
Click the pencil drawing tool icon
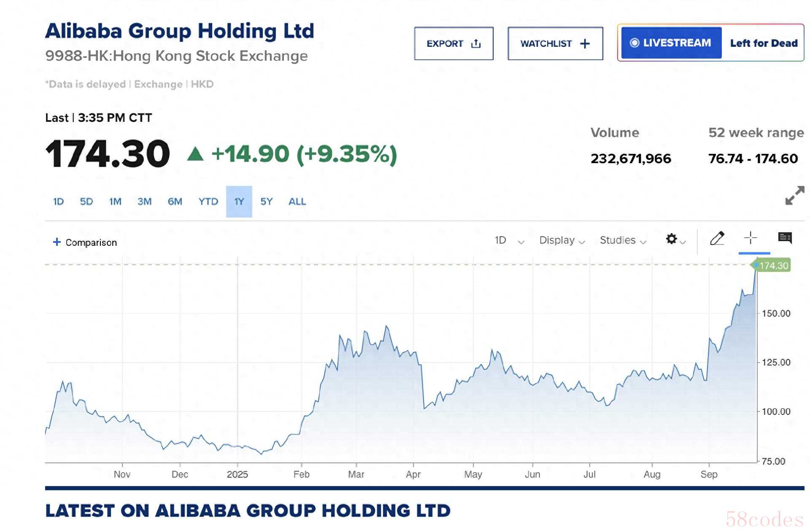717,239
